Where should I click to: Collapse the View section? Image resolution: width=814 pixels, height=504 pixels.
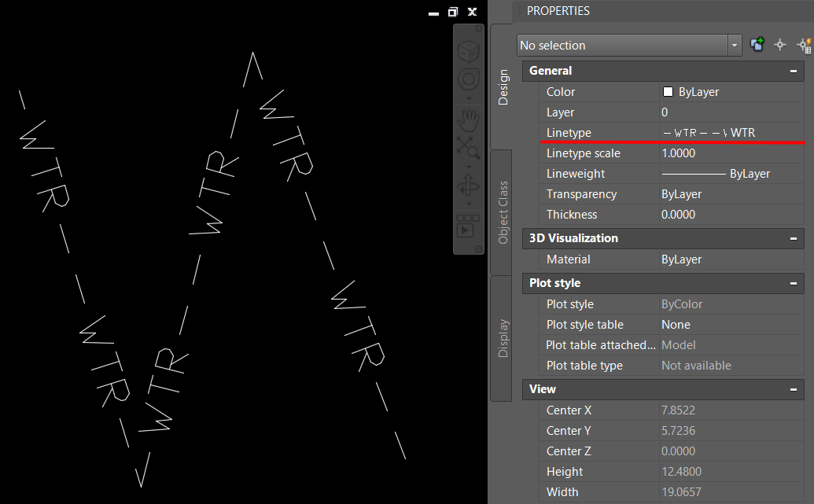pyautogui.click(x=794, y=389)
